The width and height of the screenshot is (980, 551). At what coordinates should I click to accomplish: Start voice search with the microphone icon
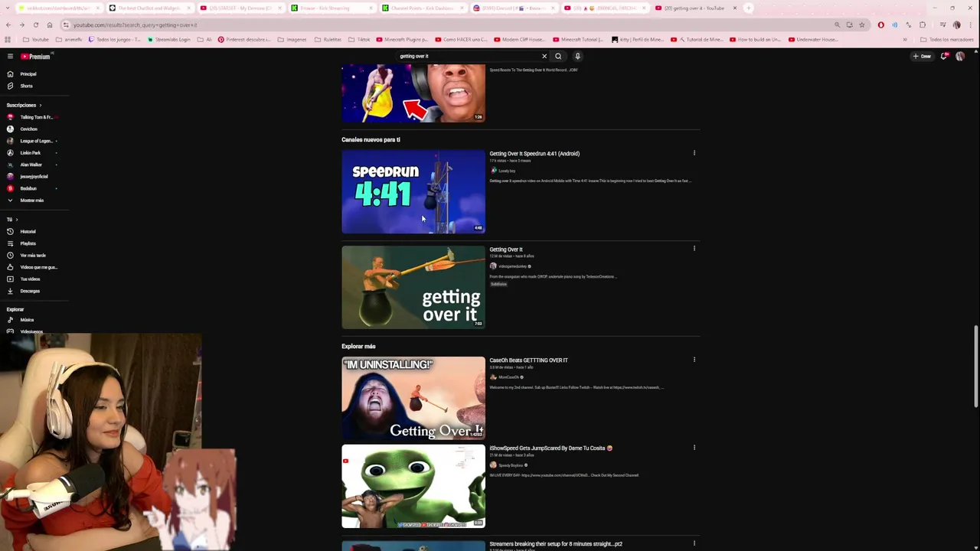pyautogui.click(x=577, y=56)
